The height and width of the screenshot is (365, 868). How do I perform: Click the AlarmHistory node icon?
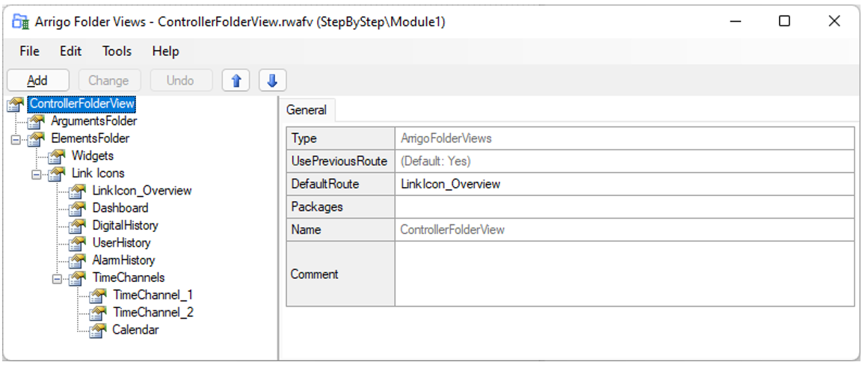78,260
